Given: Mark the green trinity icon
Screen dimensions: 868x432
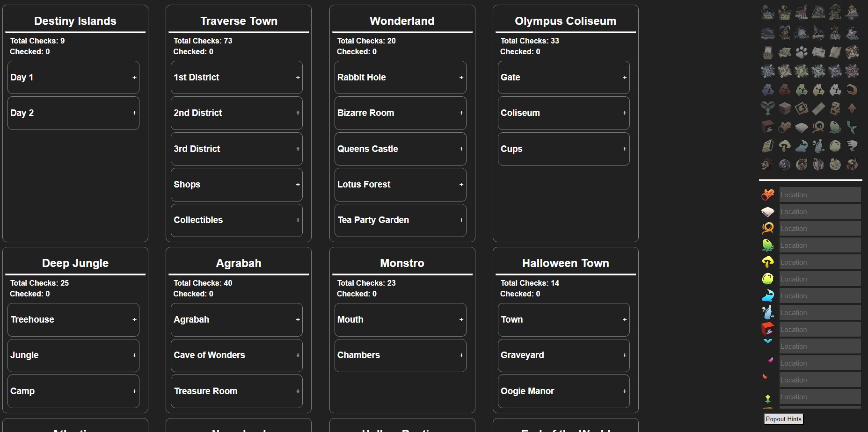Looking at the screenshot, I should pos(802,90).
